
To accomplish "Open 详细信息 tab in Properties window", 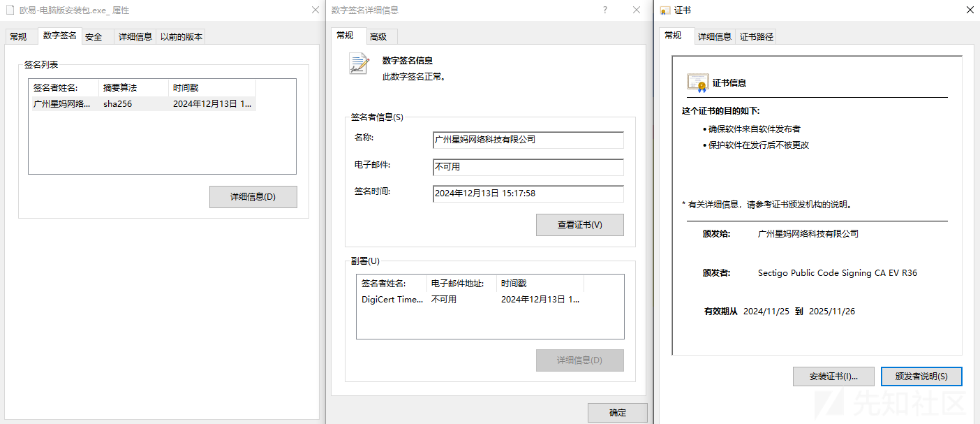I will [135, 37].
